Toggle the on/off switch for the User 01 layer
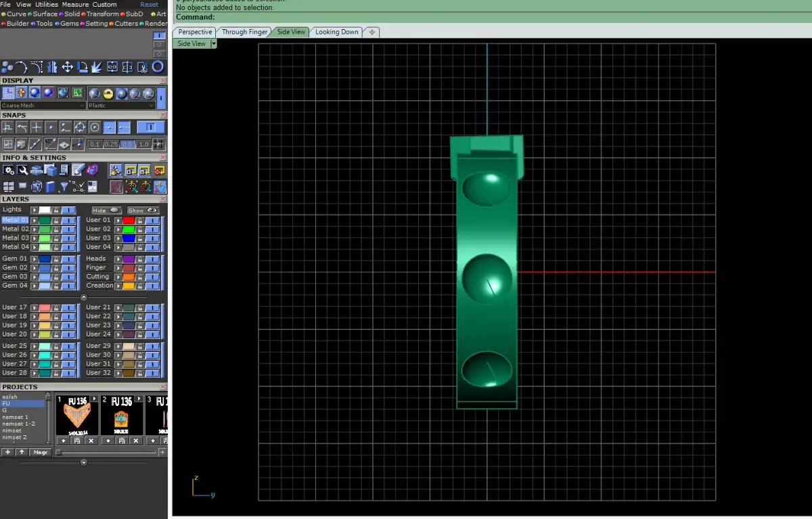Image resolution: width=812 pixels, height=519 pixels. [x=152, y=221]
